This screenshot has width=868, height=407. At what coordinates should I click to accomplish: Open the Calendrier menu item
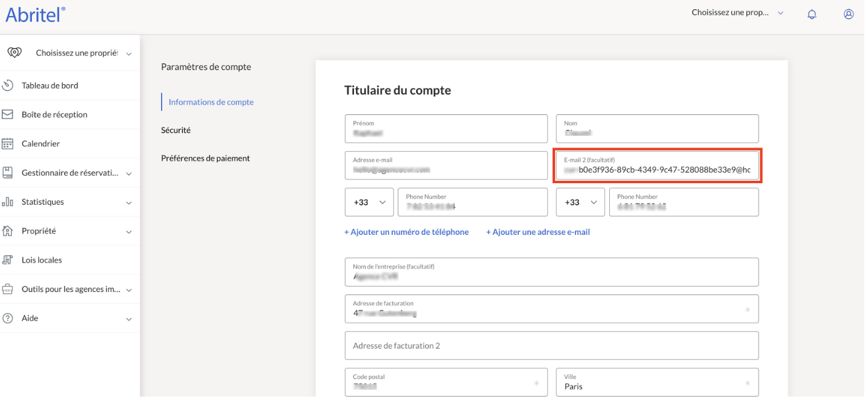[69, 144]
